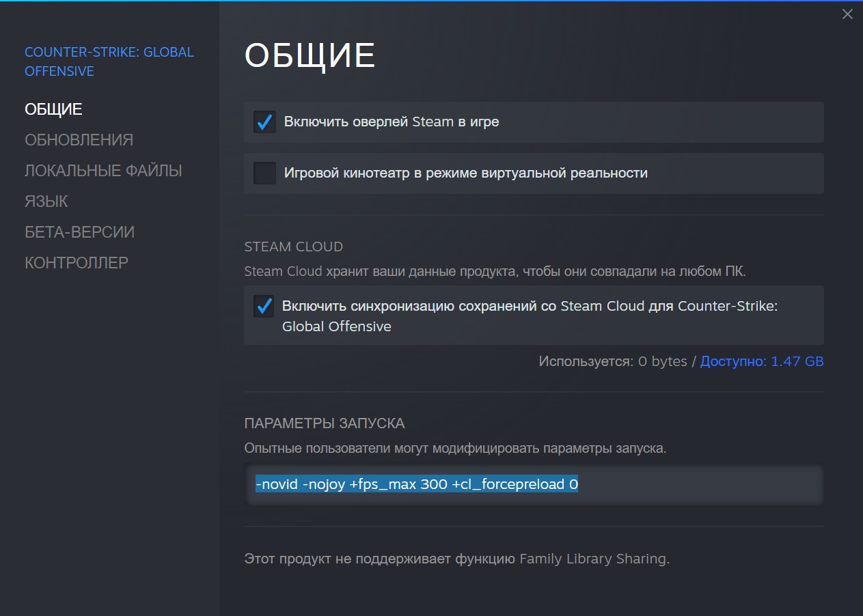The height and width of the screenshot is (616, 863).
Task: Switch to the КОНТРОЛЛЕР tab
Action: click(x=77, y=263)
